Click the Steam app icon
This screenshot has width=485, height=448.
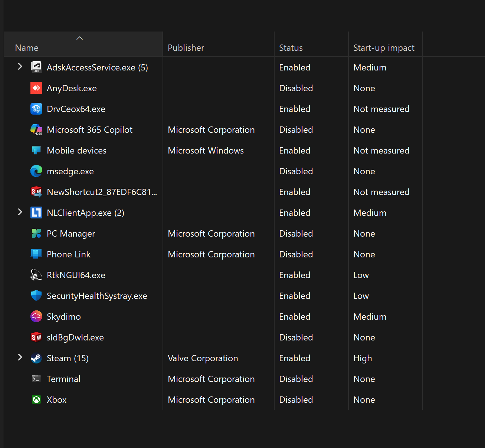click(36, 358)
